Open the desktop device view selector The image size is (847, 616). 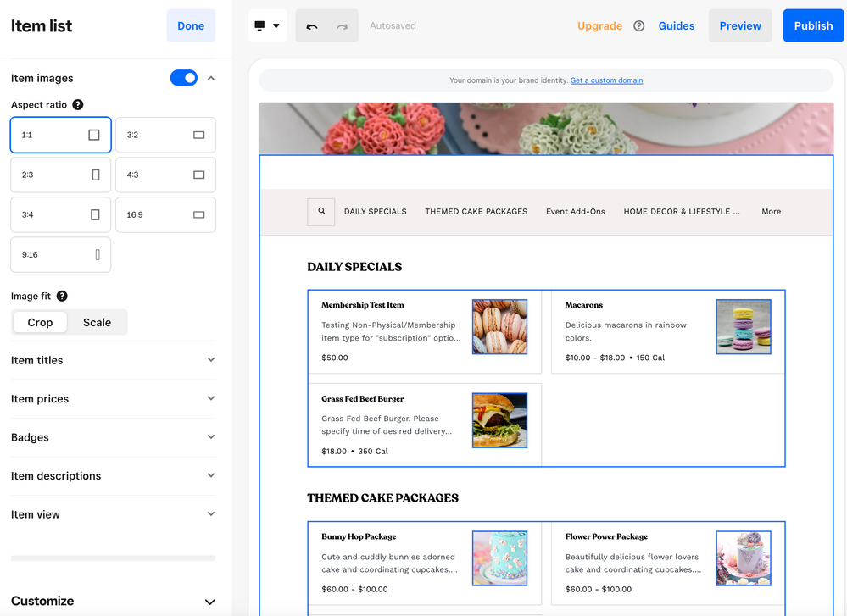pos(267,26)
